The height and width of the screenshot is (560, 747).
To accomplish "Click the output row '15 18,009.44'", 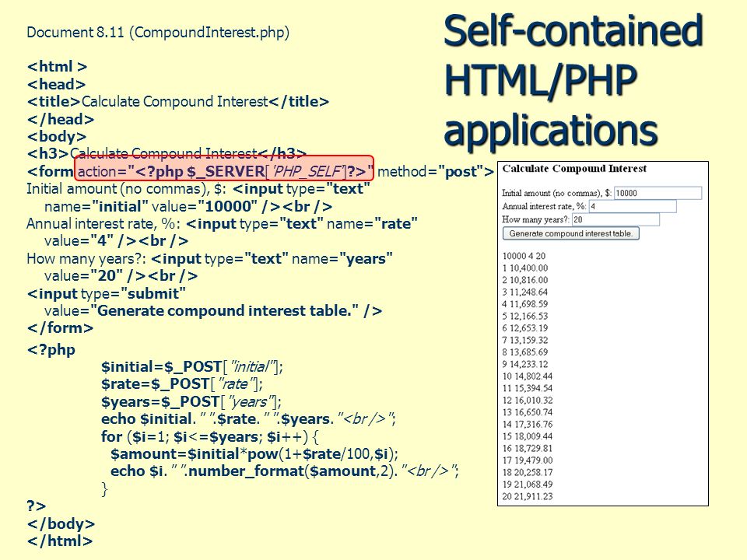I will click(528, 436).
